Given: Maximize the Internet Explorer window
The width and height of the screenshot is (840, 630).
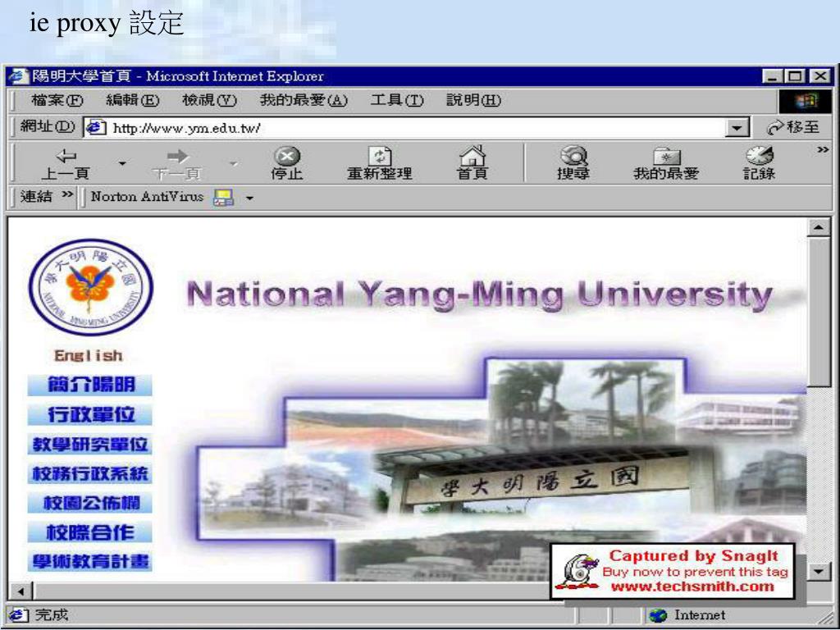Looking at the screenshot, I should 795,76.
